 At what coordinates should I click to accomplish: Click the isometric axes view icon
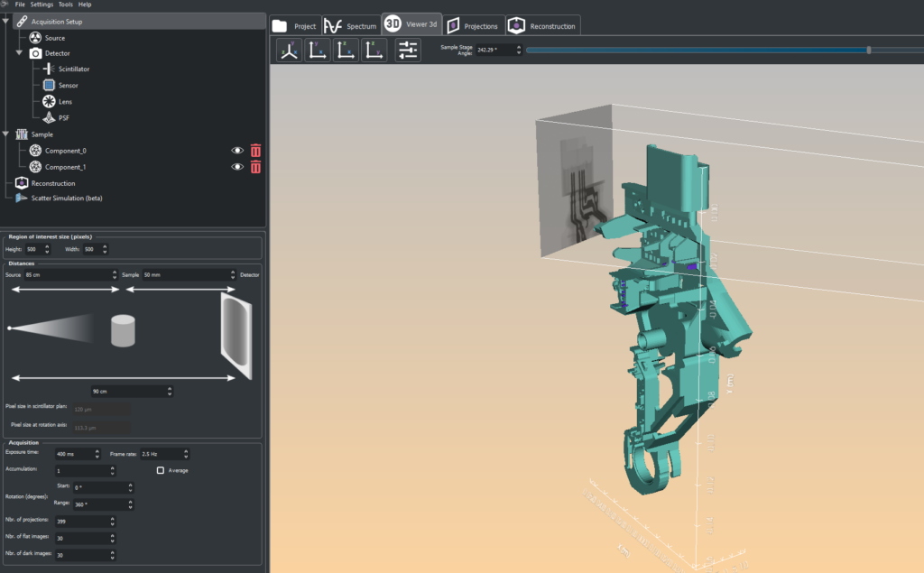tap(289, 51)
